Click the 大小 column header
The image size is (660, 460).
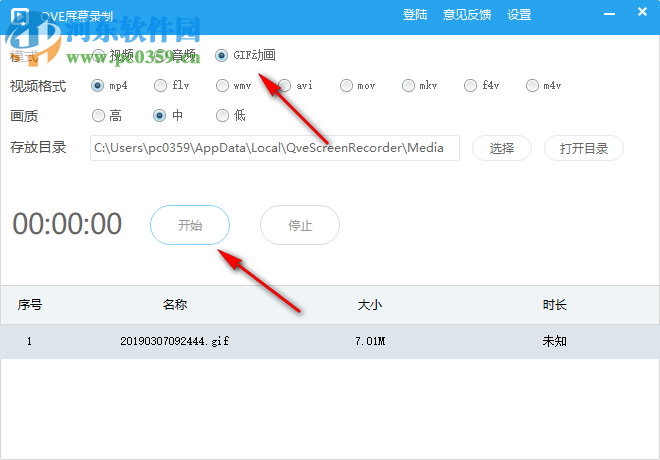(370, 305)
